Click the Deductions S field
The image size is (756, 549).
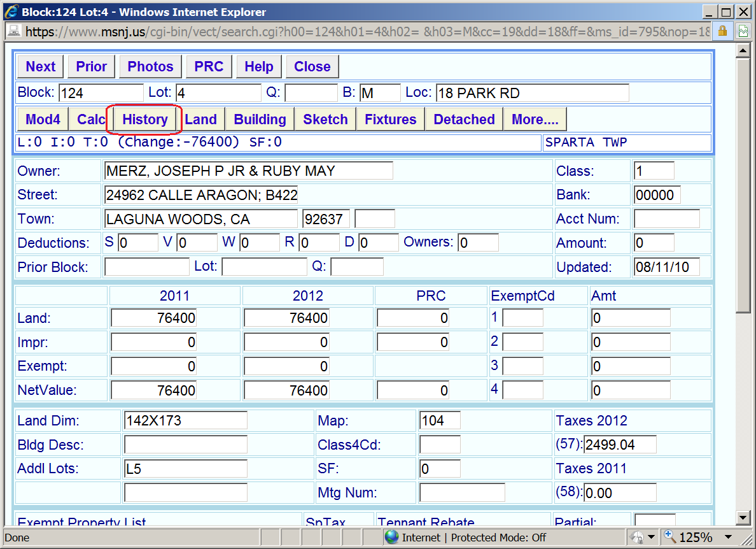[x=138, y=243]
